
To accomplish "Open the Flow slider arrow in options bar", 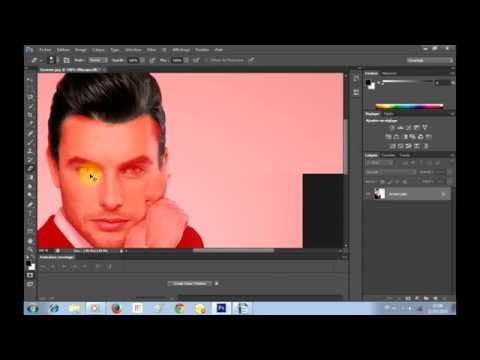I will [x=186, y=60].
